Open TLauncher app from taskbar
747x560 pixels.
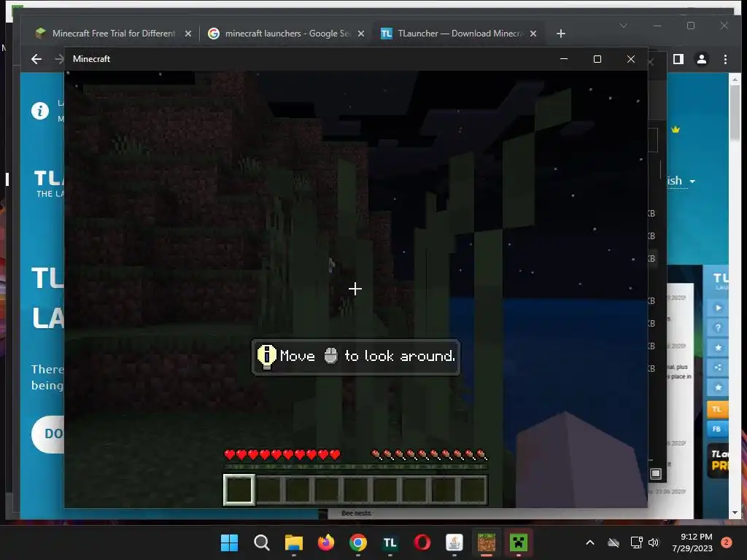coord(390,542)
